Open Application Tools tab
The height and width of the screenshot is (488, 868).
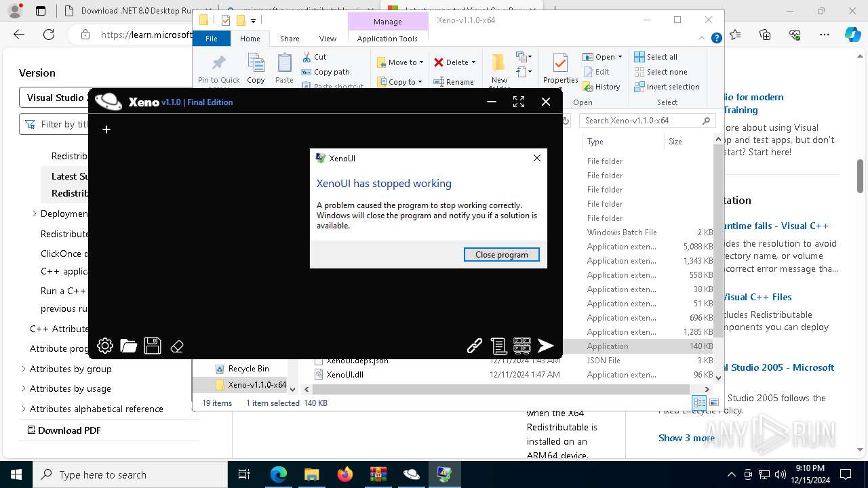pos(387,39)
